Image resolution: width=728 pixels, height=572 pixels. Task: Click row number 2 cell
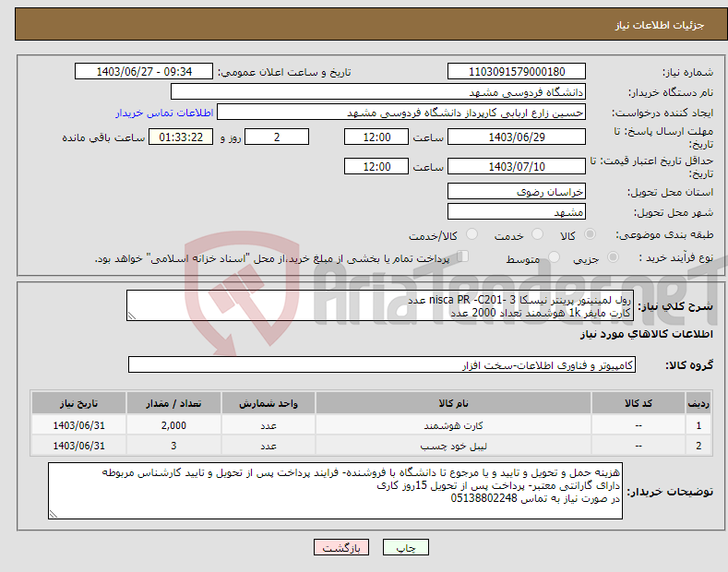point(698,446)
